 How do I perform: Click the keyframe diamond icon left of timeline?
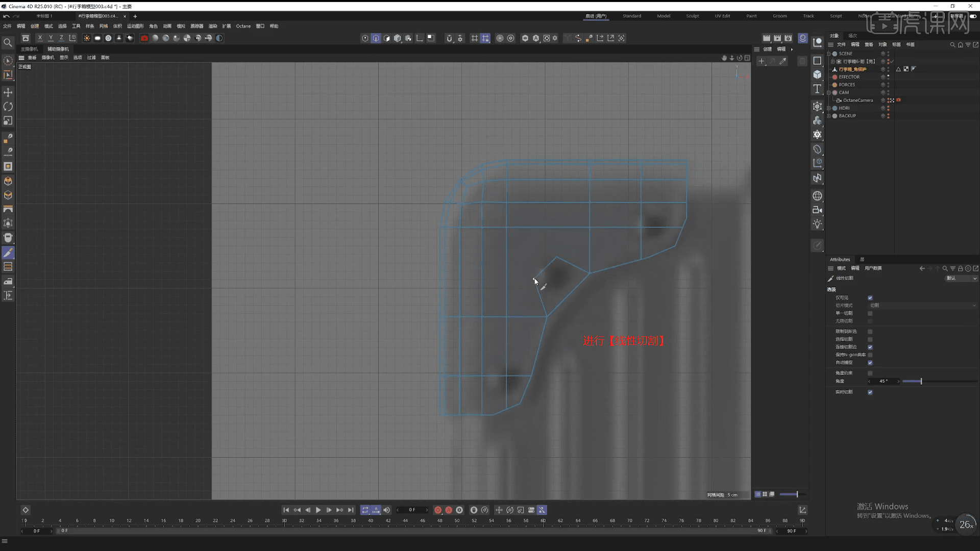coord(26,510)
